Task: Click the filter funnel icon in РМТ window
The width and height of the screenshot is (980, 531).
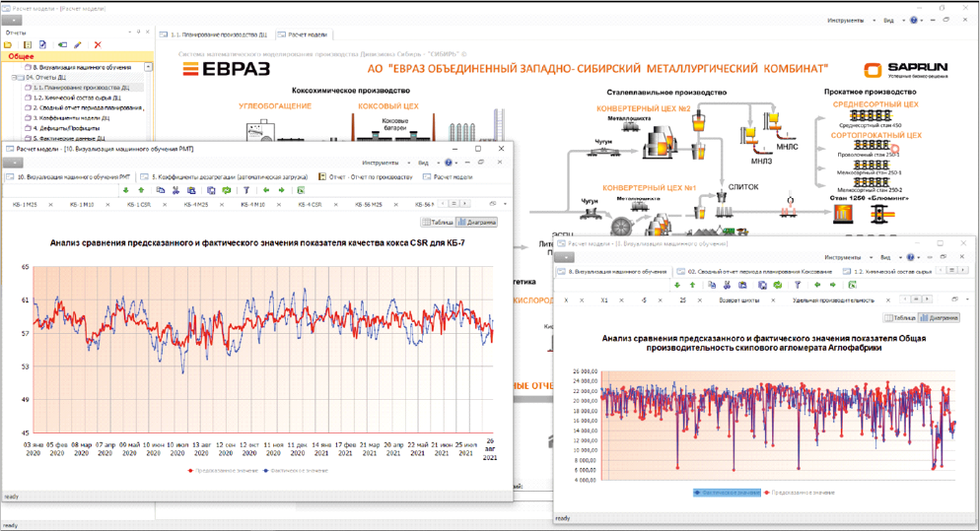Action: [246, 190]
